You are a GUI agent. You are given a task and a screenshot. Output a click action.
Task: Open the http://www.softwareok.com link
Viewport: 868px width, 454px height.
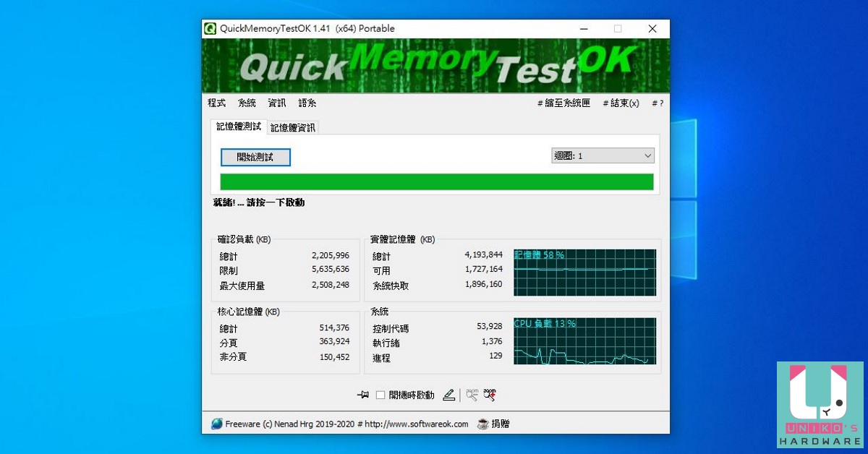pyautogui.click(x=416, y=424)
